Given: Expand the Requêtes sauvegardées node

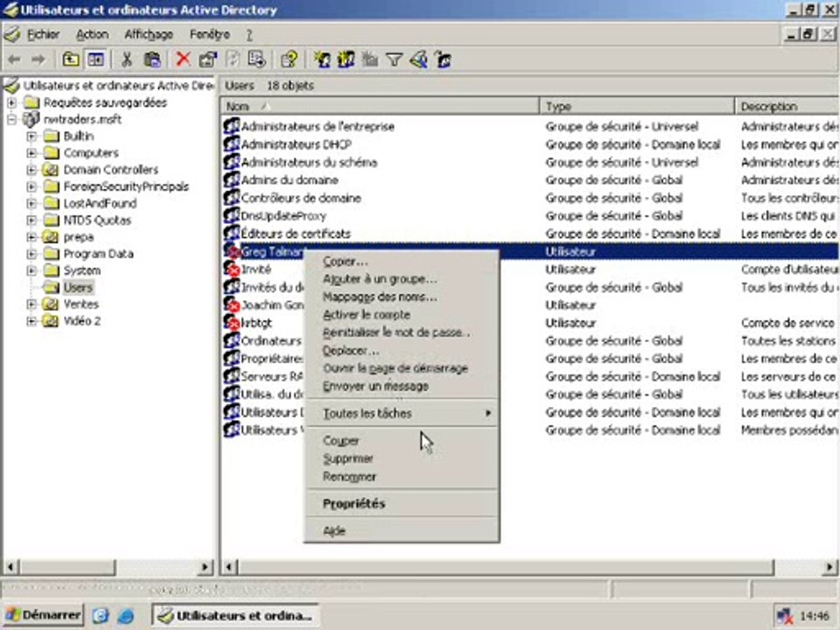Looking at the screenshot, I should click(x=11, y=102).
